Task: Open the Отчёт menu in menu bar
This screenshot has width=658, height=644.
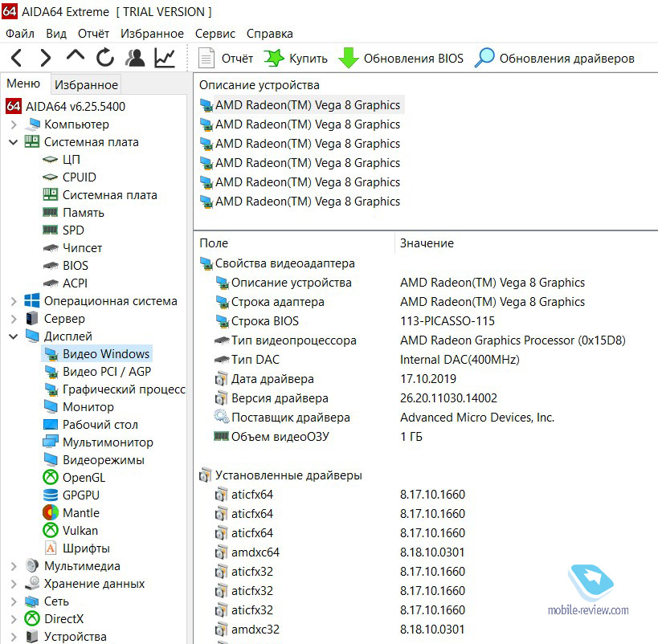Action: coord(93,34)
